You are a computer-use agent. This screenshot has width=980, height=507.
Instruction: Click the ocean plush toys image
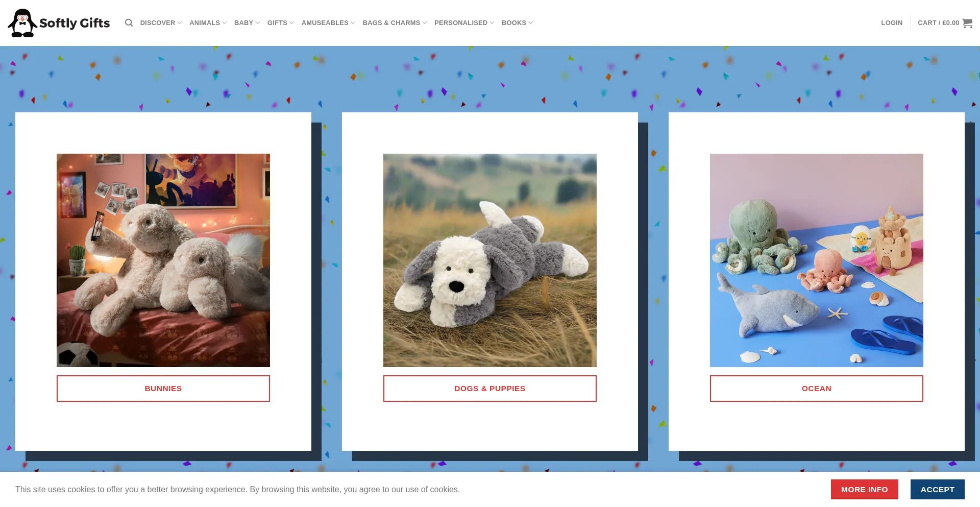[x=817, y=260]
